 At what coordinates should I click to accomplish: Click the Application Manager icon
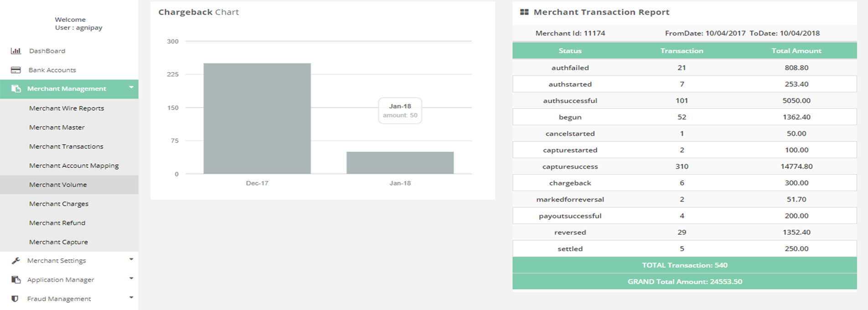(16, 280)
